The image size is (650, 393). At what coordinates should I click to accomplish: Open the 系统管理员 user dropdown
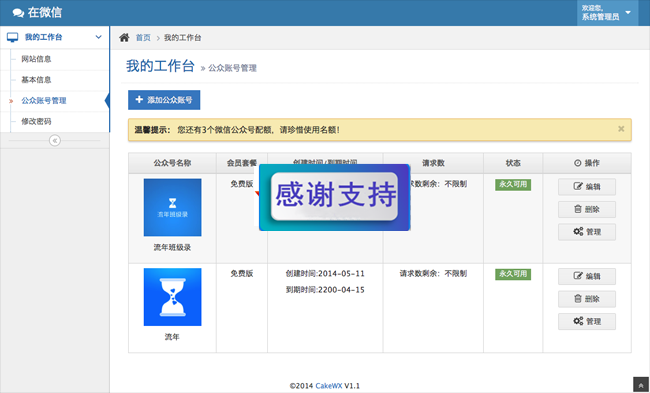(607, 13)
